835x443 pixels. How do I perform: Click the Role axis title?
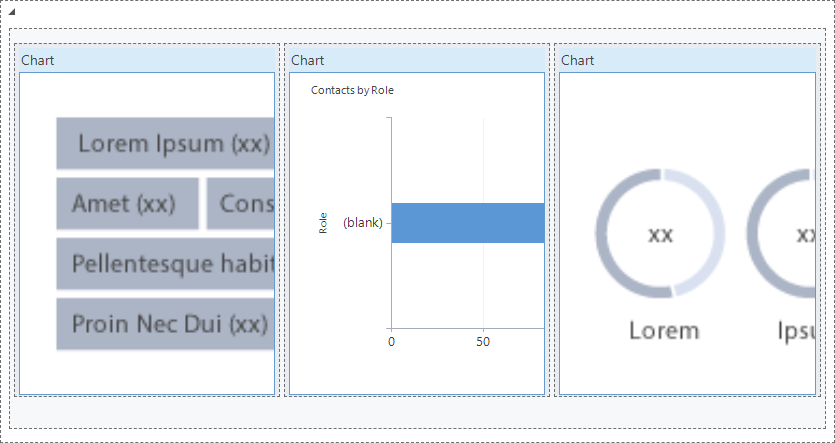pyautogui.click(x=323, y=223)
